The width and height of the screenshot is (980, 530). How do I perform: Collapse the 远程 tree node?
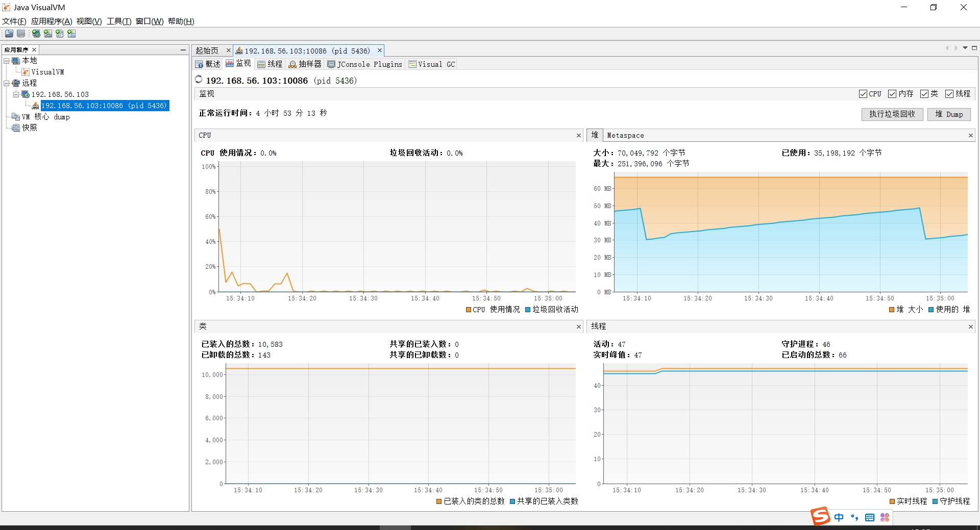pyautogui.click(x=7, y=83)
